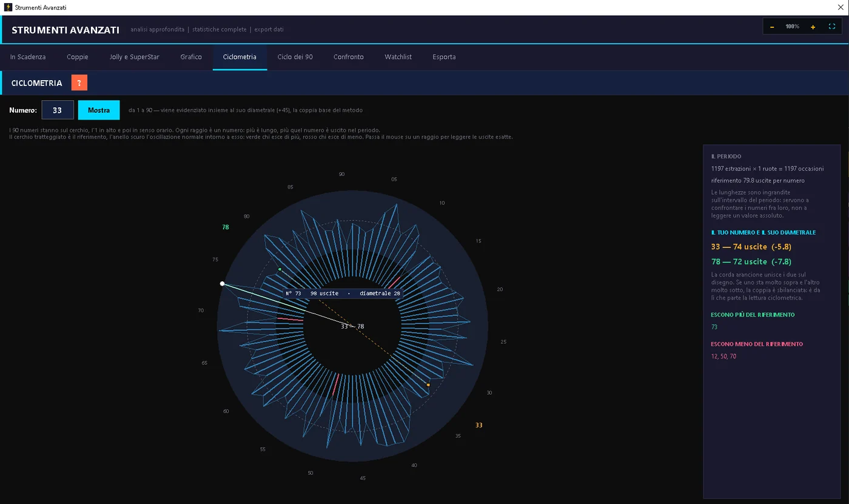Zoom out with the minus icon

click(772, 27)
